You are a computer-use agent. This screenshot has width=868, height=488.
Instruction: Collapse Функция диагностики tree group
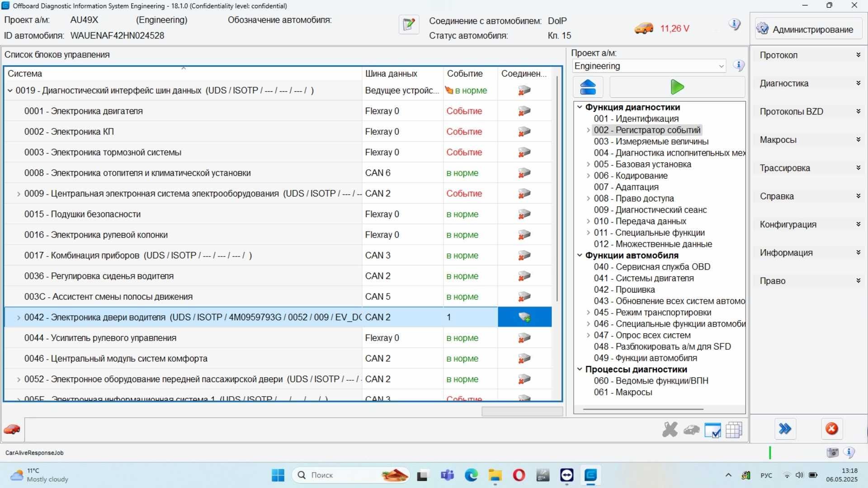580,107
